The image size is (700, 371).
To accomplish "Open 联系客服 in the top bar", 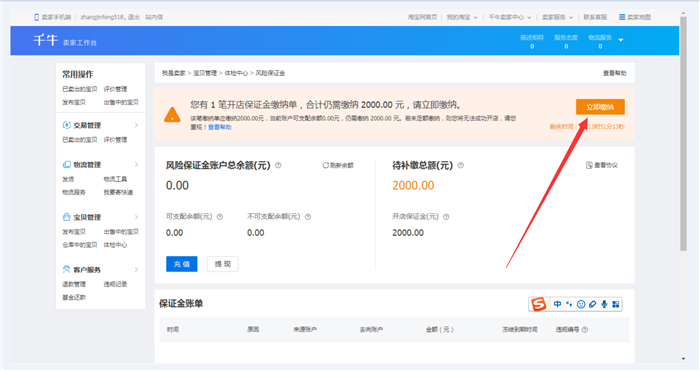I will (x=595, y=17).
